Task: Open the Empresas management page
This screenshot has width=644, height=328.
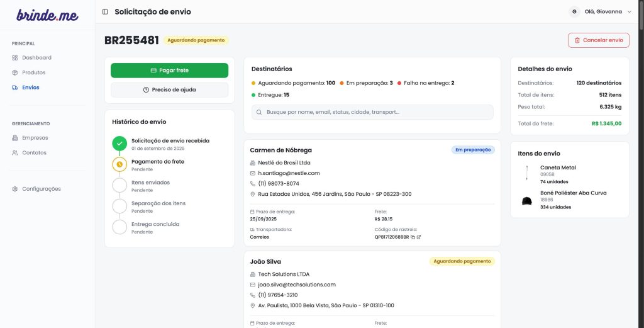Action: pos(35,138)
